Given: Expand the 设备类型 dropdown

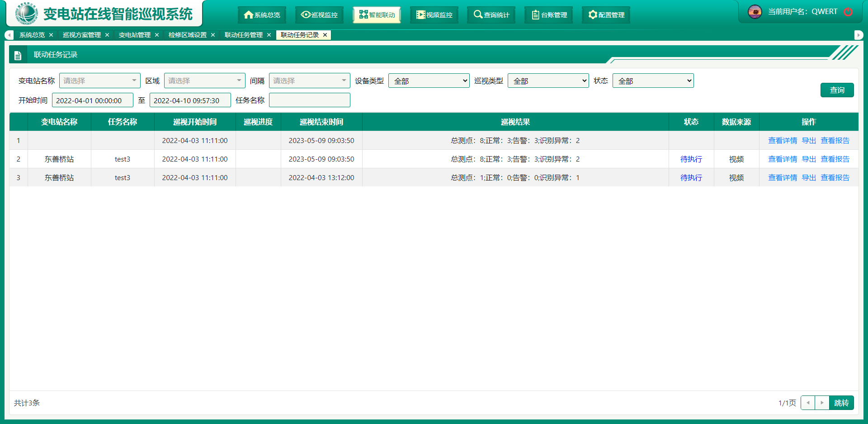Looking at the screenshot, I should coord(429,81).
